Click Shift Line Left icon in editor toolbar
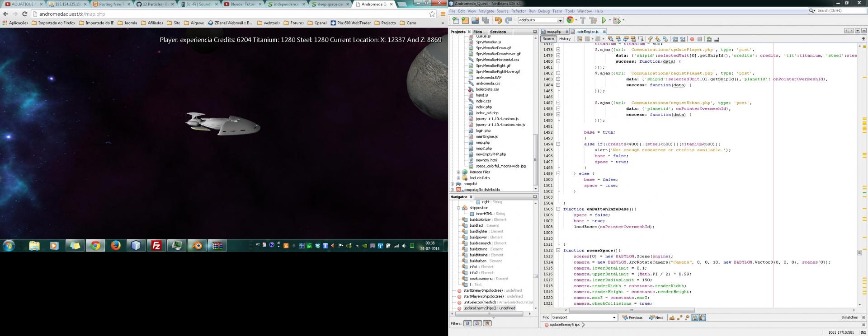Image resolution: width=868 pixels, height=336 pixels. (675, 39)
